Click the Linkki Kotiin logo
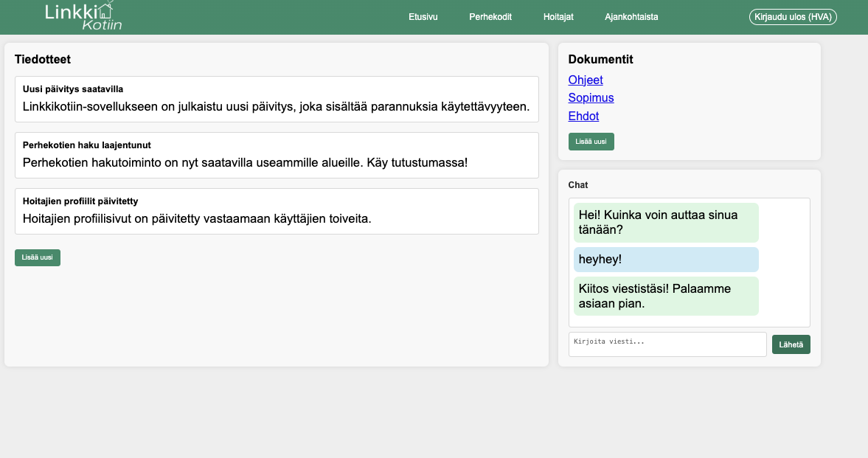 tap(83, 15)
